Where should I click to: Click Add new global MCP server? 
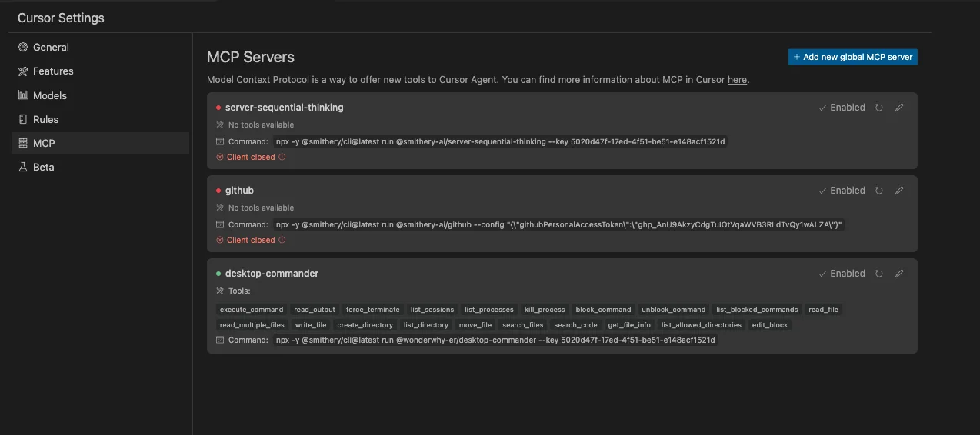point(853,57)
